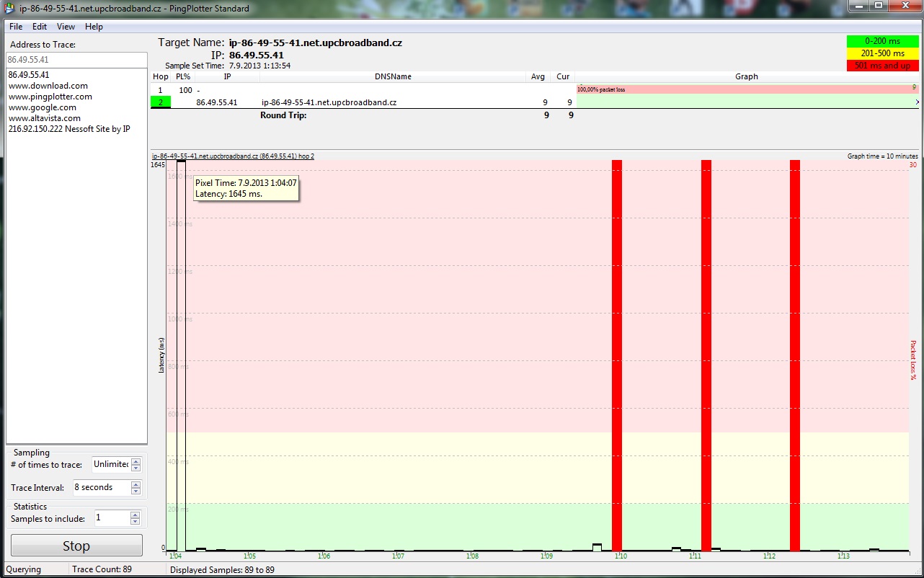Click the PingPlotter title bar icon
The image size is (924, 578).
point(10,8)
